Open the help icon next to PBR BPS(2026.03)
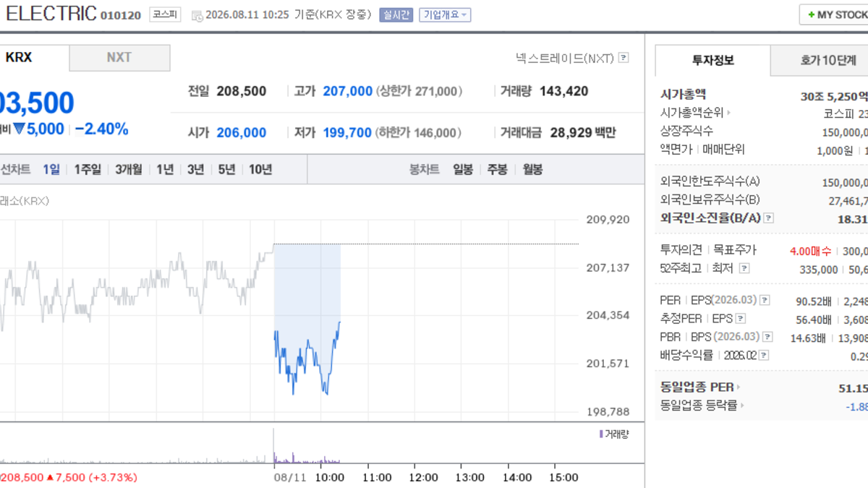868x488 pixels. [x=767, y=337]
